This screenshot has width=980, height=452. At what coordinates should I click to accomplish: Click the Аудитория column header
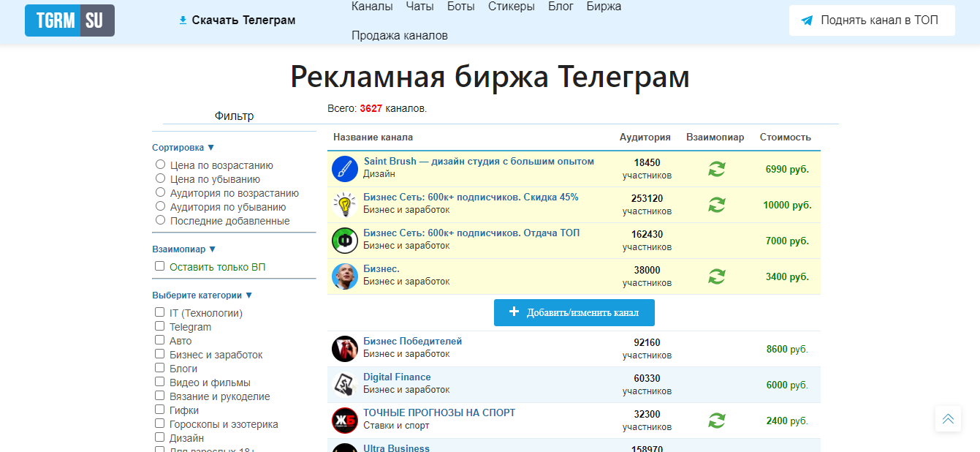[645, 137]
